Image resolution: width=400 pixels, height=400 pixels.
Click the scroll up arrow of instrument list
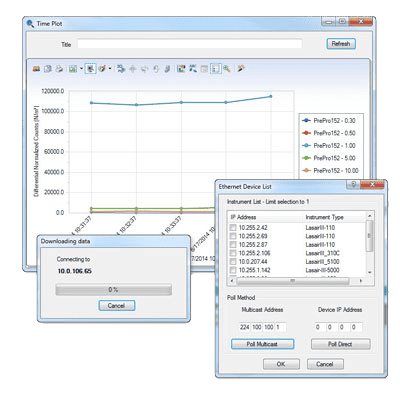point(369,216)
